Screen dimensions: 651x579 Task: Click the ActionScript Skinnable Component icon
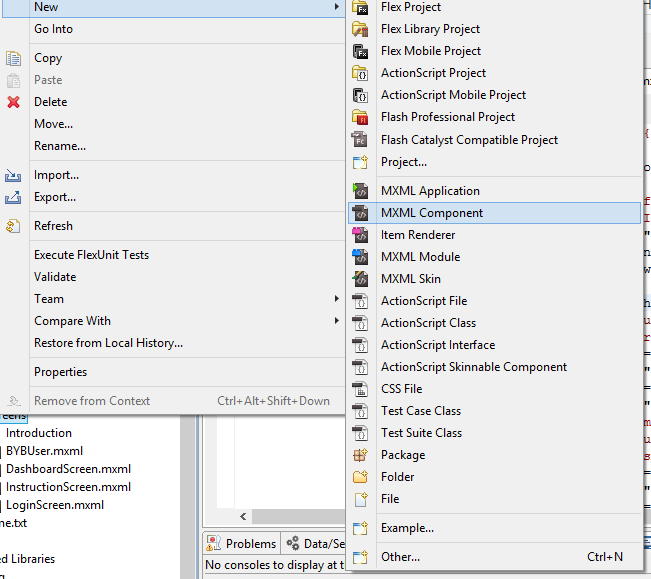tap(360, 367)
